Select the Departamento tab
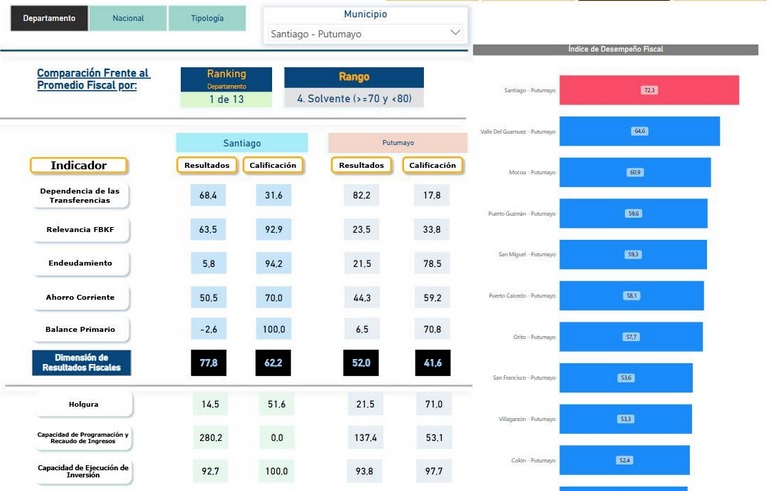Image resolution: width=776 pixels, height=491 pixels. point(49,18)
